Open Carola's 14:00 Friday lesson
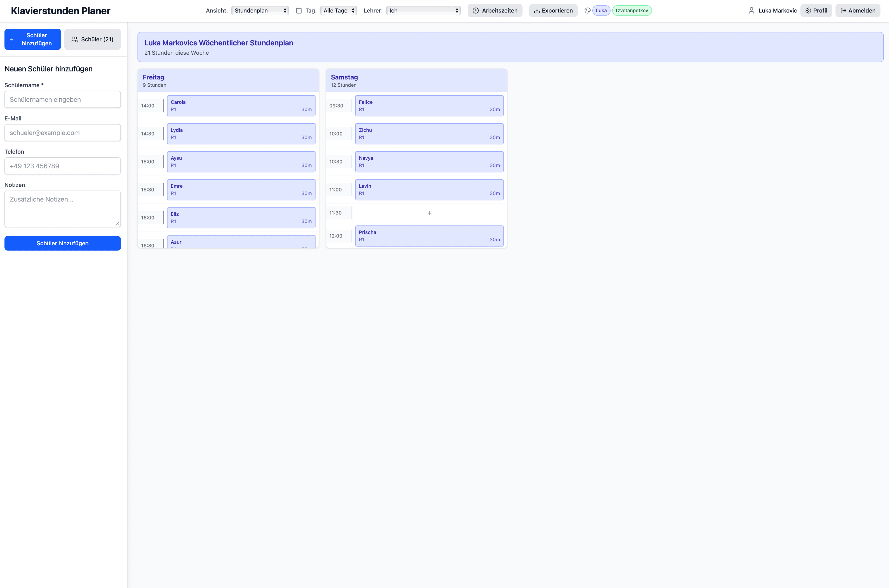The width and height of the screenshot is (889, 588). pyautogui.click(x=241, y=106)
